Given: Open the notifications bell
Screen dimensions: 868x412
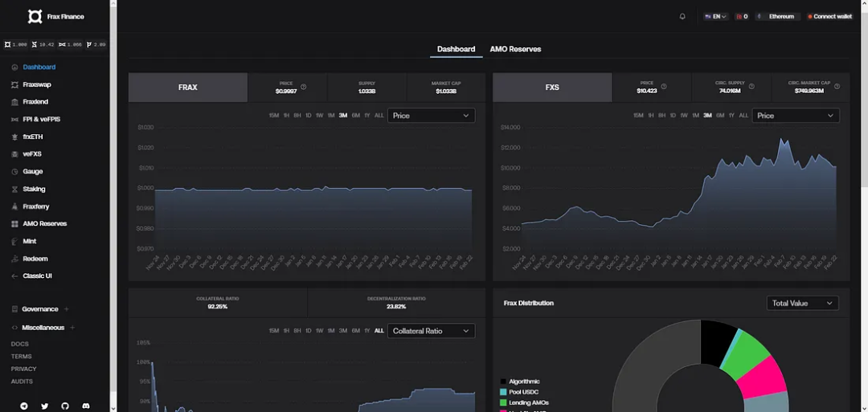Looking at the screenshot, I should click(682, 17).
